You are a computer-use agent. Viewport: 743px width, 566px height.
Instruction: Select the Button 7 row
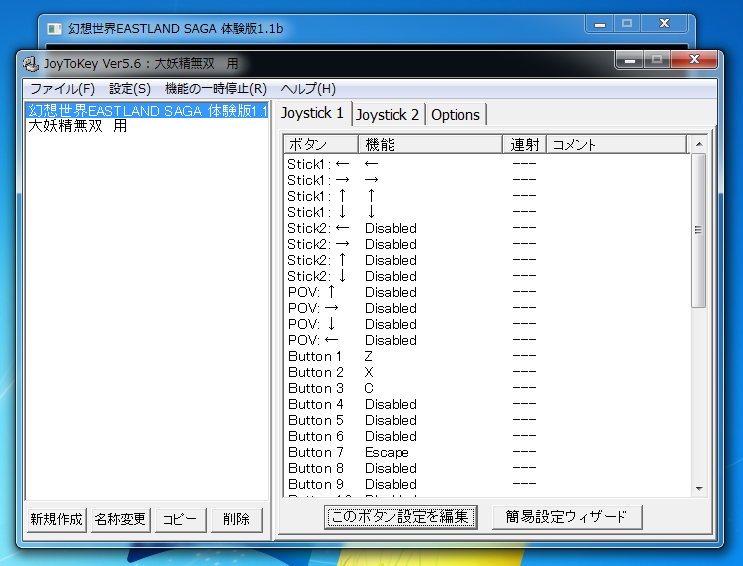[x=487, y=453]
